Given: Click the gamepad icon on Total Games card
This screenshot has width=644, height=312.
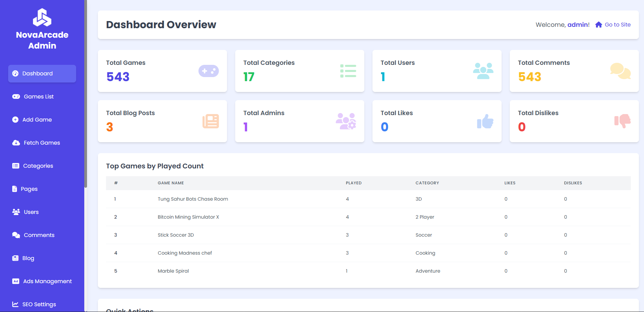Looking at the screenshot, I should tap(208, 71).
